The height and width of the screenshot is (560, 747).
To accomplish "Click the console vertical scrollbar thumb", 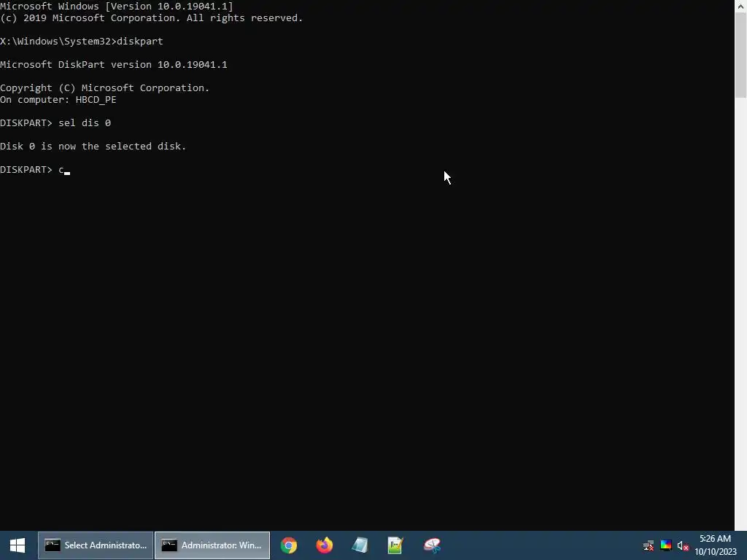I will 741,55.
